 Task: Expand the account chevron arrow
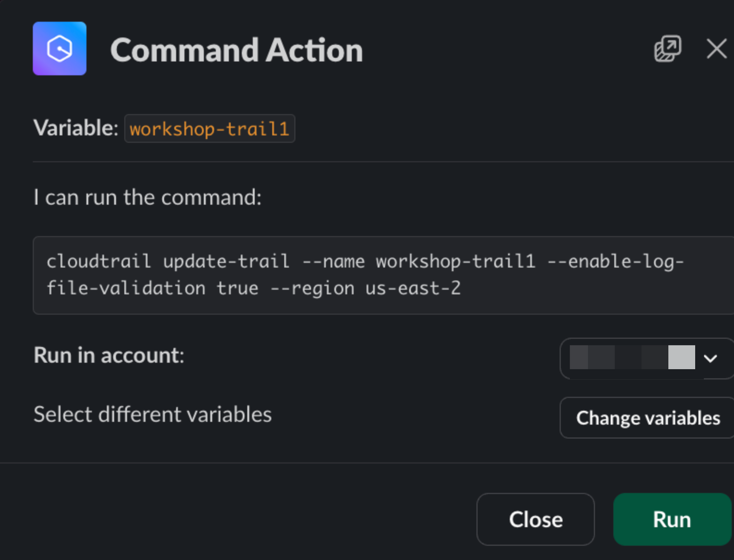pyautogui.click(x=710, y=358)
